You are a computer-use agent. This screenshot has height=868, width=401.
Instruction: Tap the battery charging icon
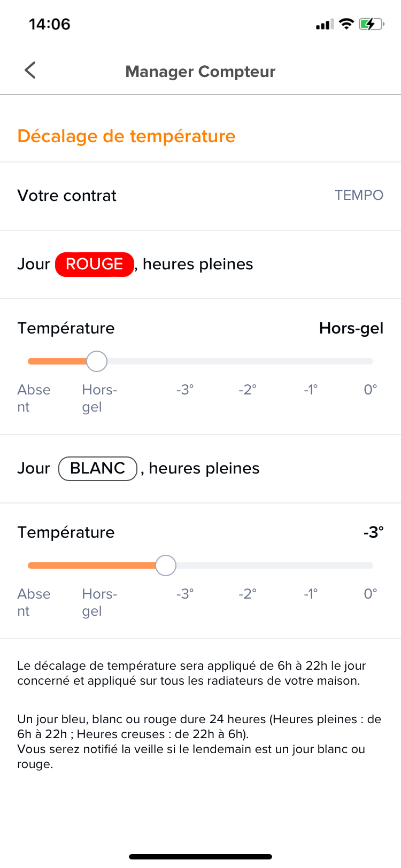371,24
